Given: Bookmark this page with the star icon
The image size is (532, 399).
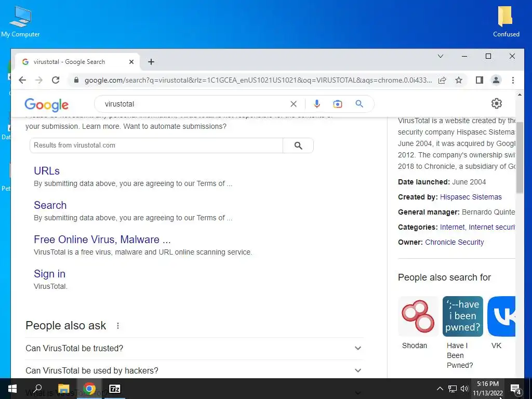Looking at the screenshot, I should 459,80.
